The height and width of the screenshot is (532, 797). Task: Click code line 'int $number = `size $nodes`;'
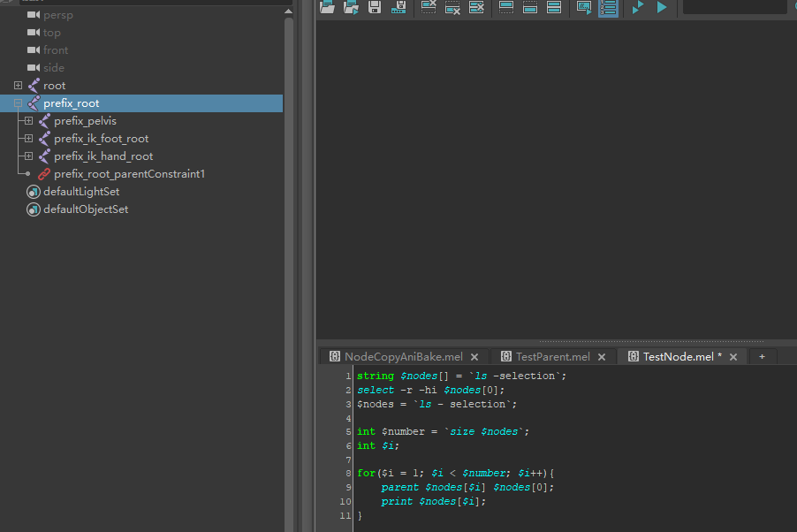(443, 431)
